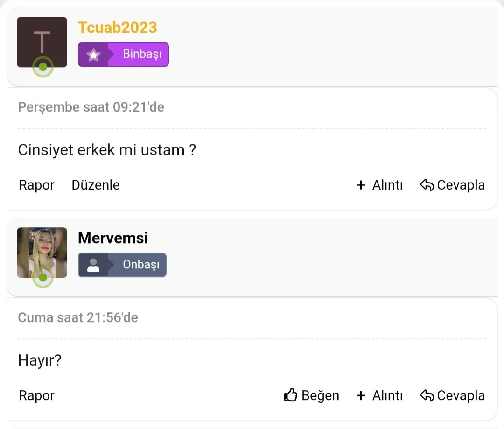Viewport: 504px width, 429px height.
Task: Open the Tcuab2023 username link
Action: tap(117, 28)
